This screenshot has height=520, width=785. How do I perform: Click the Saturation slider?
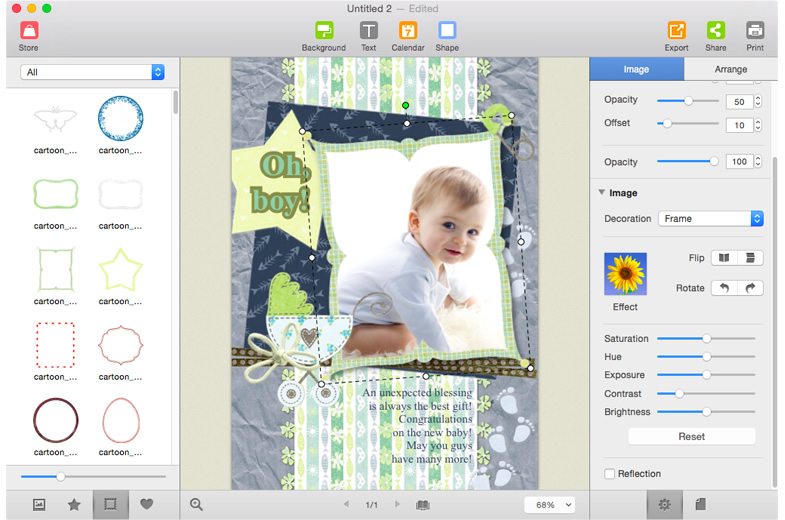(706, 339)
